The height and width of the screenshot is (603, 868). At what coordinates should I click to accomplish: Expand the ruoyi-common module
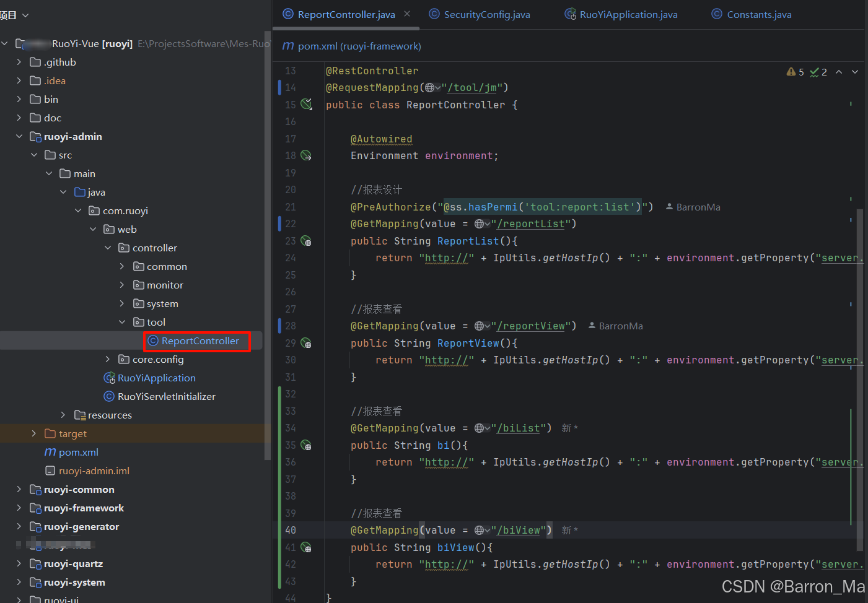(x=19, y=489)
